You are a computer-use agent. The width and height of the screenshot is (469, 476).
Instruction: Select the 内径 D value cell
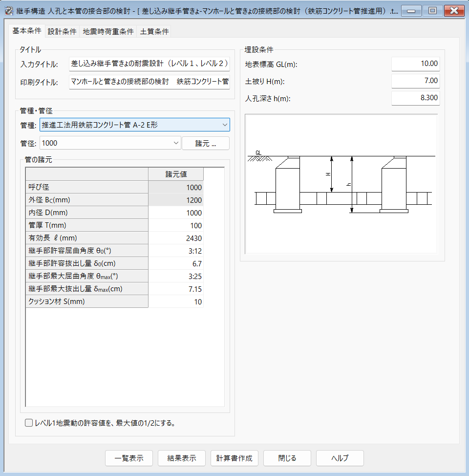click(176, 213)
